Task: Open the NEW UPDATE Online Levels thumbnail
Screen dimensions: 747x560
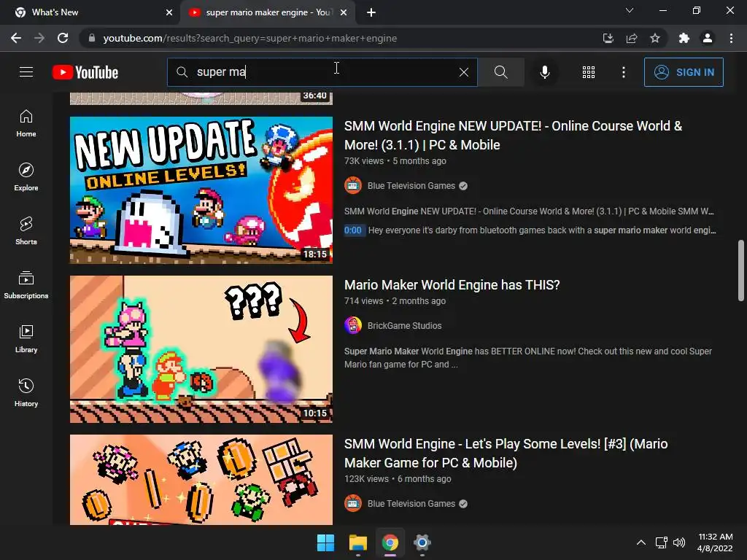Action: pos(201,190)
